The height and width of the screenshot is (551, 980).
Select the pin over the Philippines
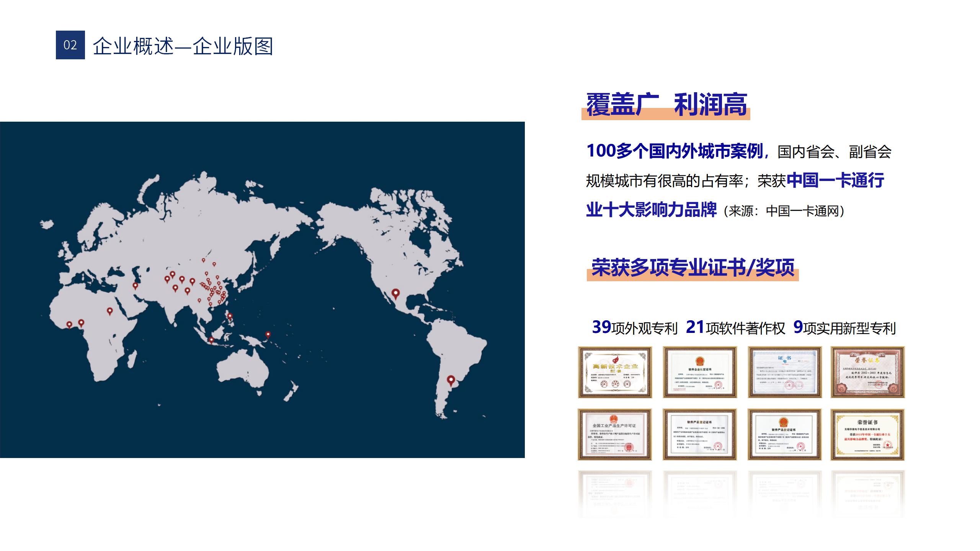(230, 316)
